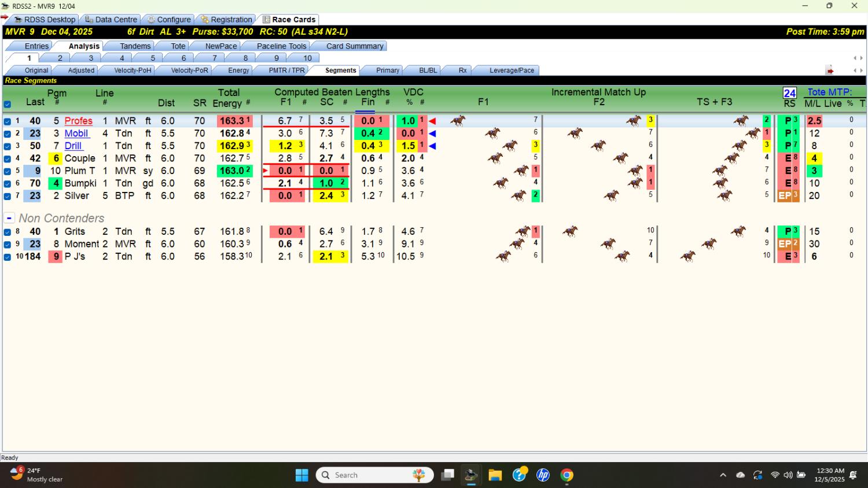Screen dimensions: 868x488
Task: Click the F1 horse icon in Profes row
Action: [458, 120]
